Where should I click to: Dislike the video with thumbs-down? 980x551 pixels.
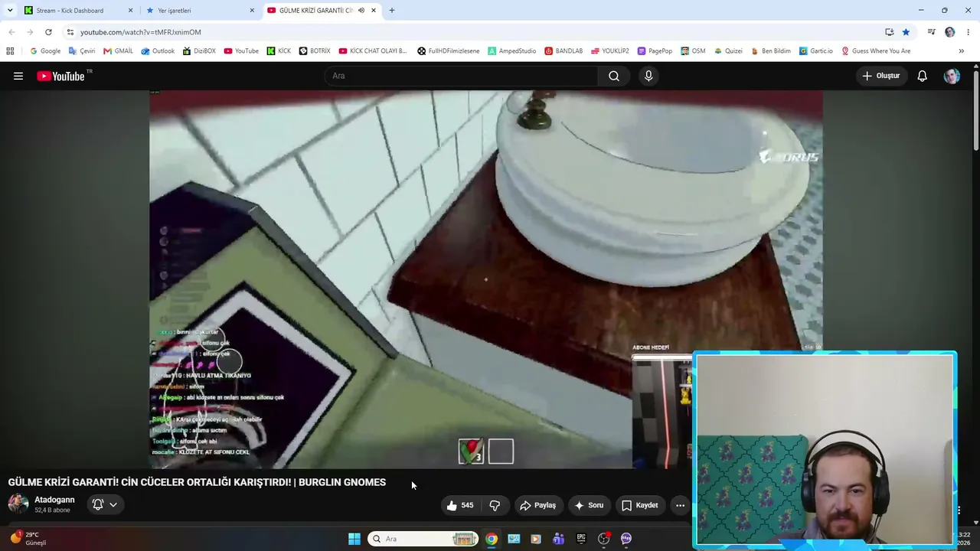coord(495,505)
